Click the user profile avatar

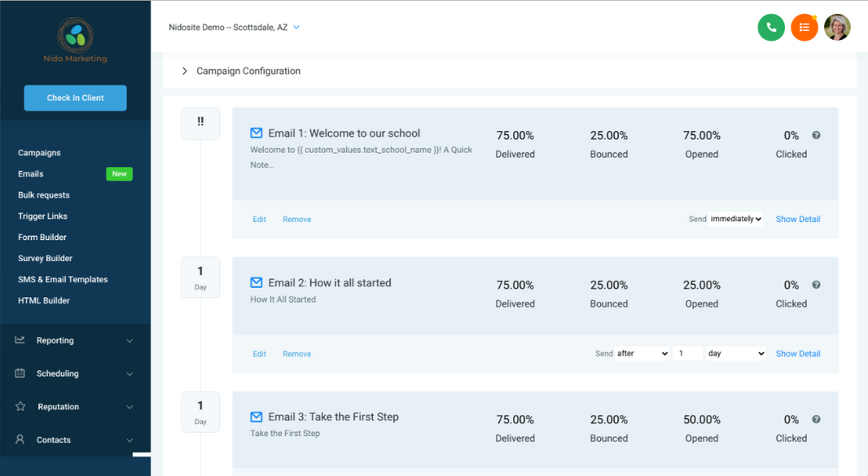point(837,28)
